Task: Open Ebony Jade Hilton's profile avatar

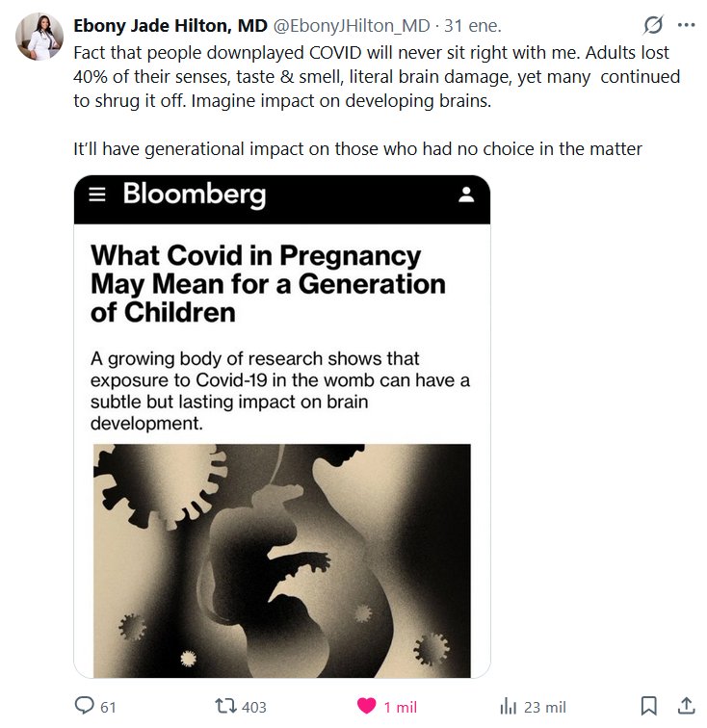Action: point(39,37)
